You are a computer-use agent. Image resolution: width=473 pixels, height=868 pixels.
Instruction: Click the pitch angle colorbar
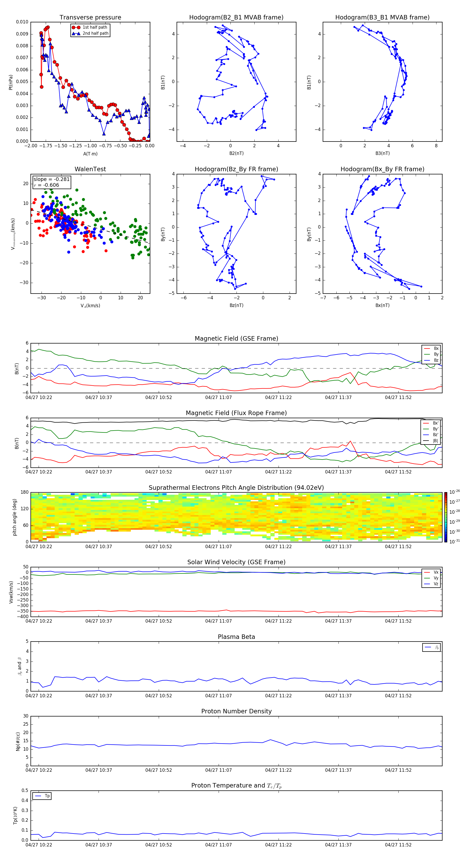(445, 517)
